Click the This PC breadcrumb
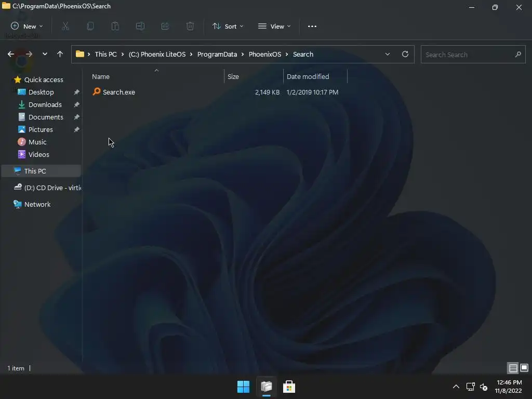 tap(105, 54)
